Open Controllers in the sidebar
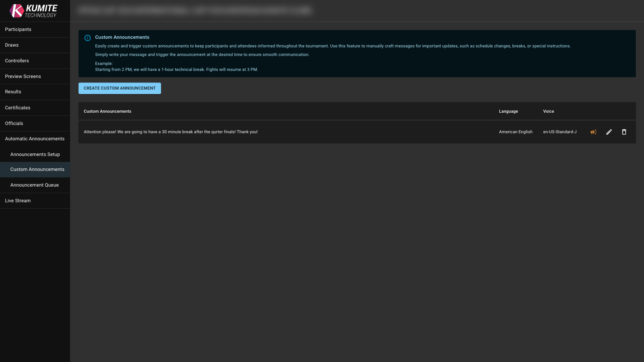Image resolution: width=644 pixels, height=362 pixels. click(17, 61)
